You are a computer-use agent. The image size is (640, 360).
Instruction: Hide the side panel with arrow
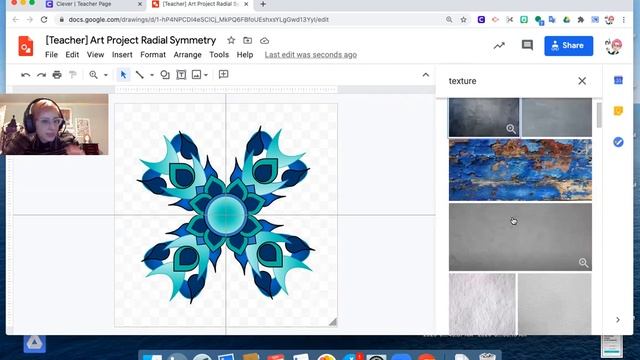click(618, 320)
